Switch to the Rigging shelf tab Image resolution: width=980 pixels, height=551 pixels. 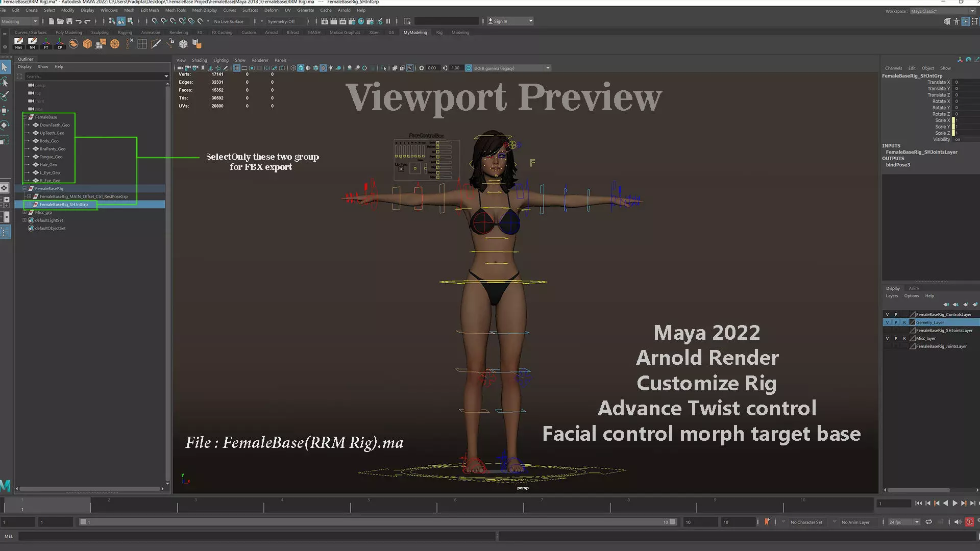(125, 32)
